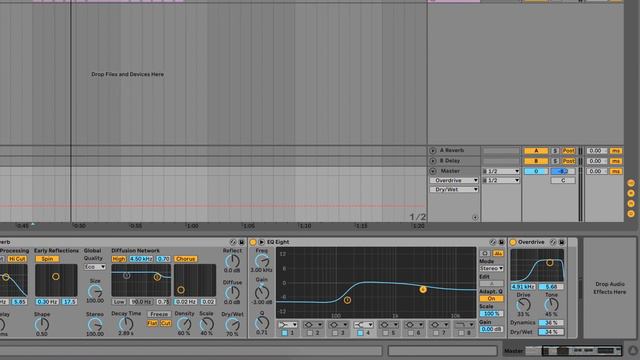
Task: Toggle the EQ Eight device activator
Action: (x=253, y=242)
